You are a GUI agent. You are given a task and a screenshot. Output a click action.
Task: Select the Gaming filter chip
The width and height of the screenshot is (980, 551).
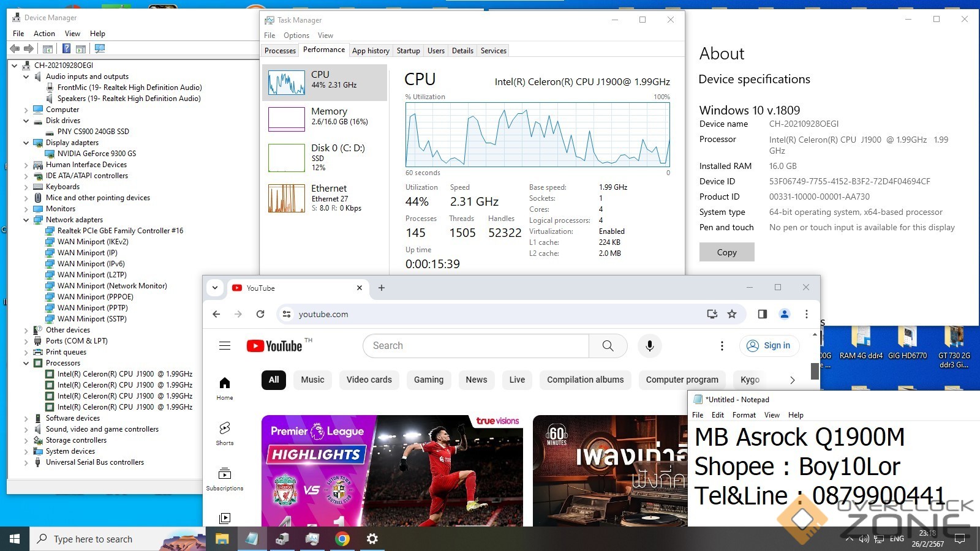(x=428, y=380)
